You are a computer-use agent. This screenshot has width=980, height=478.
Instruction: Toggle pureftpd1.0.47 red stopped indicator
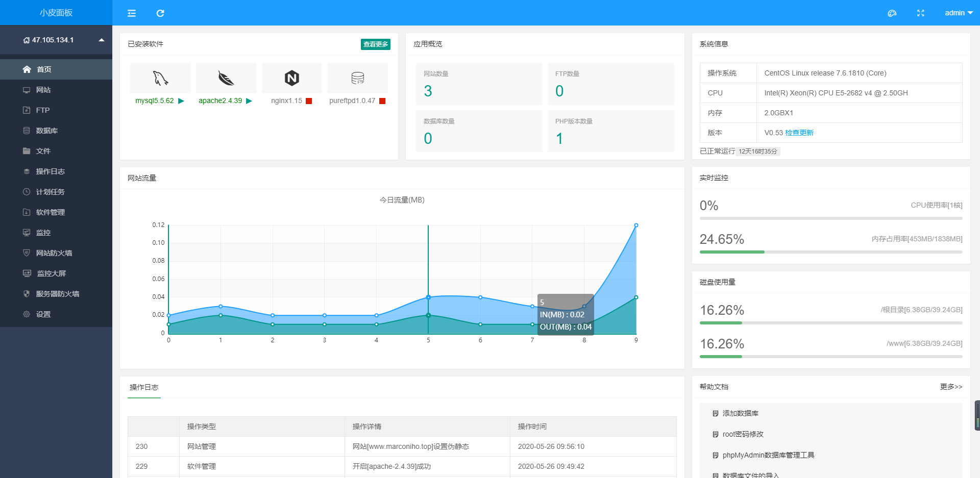(x=382, y=101)
